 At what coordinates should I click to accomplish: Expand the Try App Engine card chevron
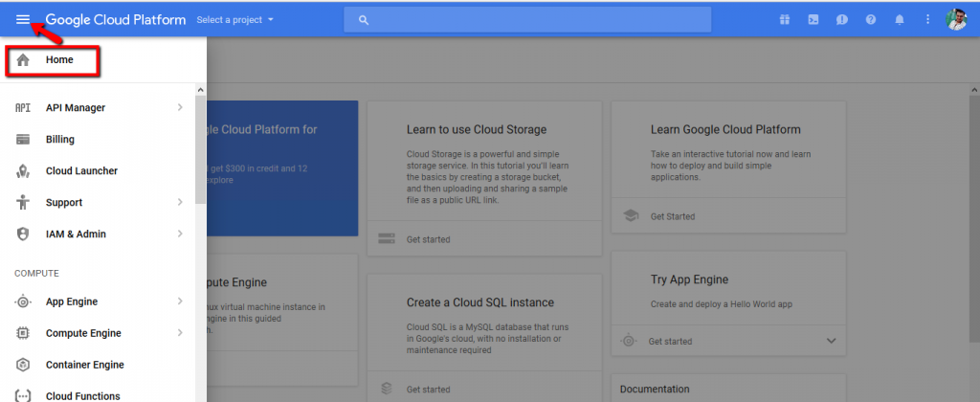pos(832,342)
